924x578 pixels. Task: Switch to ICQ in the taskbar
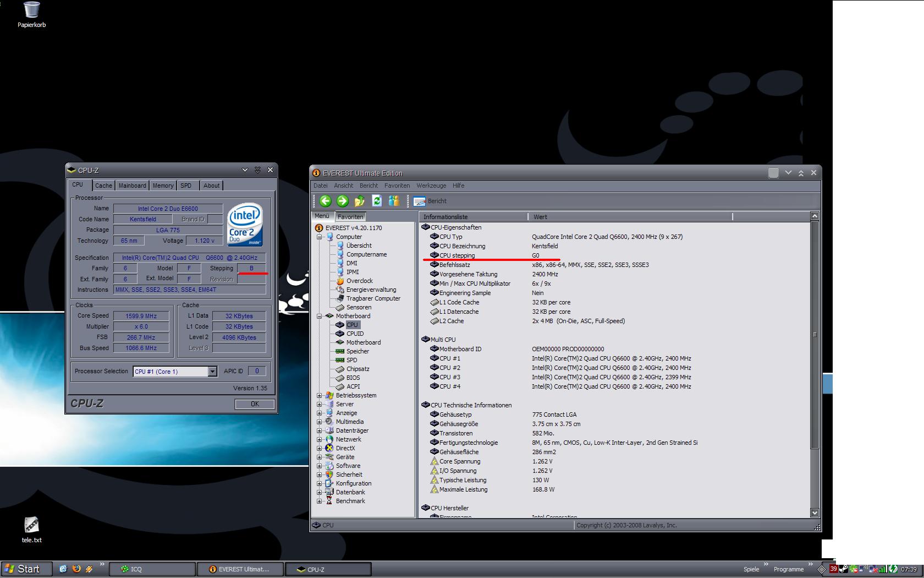click(x=152, y=569)
